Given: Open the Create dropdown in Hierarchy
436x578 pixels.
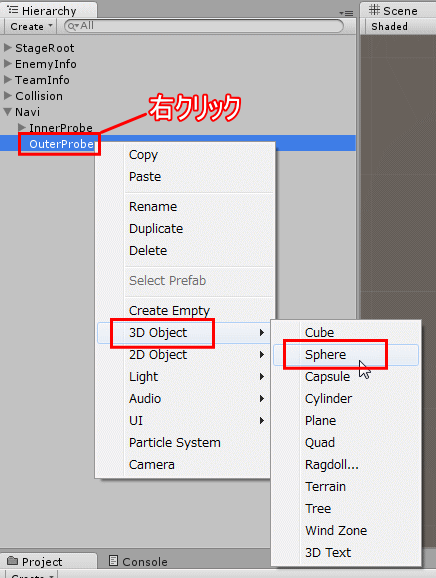Looking at the screenshot, I should click(x=30, y=27).
